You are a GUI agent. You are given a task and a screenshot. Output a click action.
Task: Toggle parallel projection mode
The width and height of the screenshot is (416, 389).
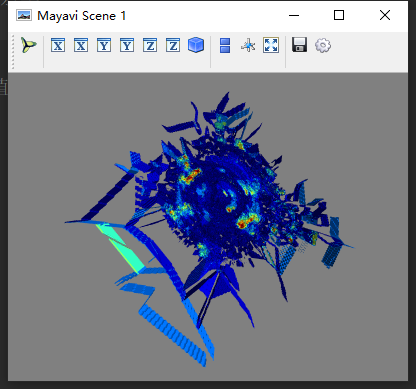(x=225, y=45)
